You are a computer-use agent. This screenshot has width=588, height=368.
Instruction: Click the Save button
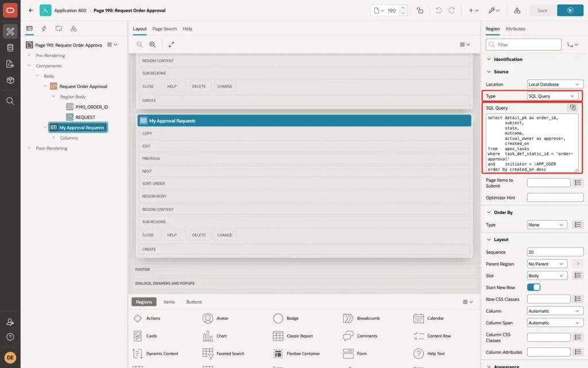pyautogui.click(x=542, y=10)
